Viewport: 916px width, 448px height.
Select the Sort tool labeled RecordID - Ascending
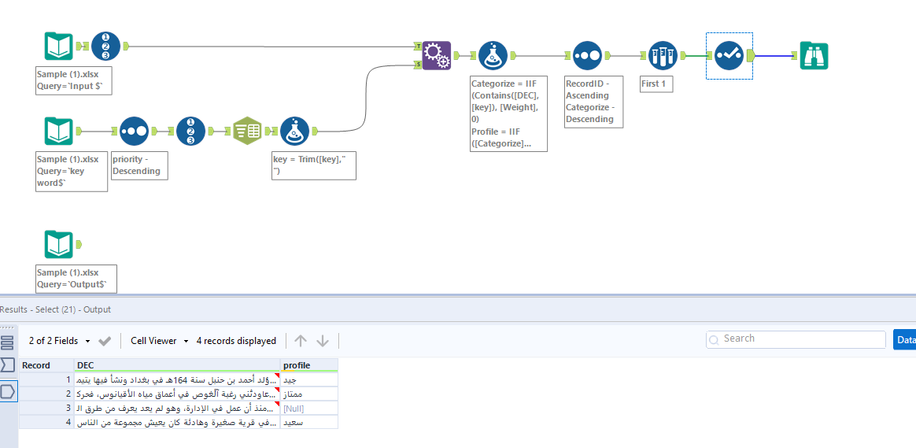(587, 55)
